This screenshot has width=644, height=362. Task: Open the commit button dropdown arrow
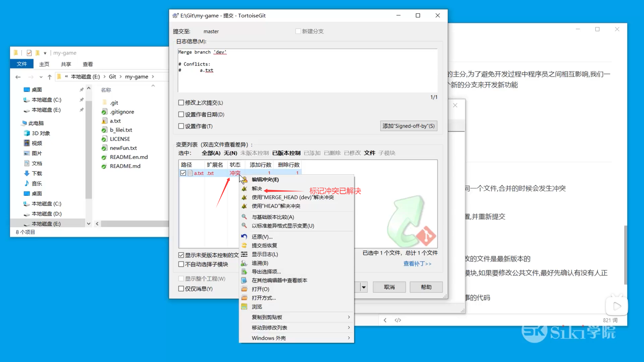click(364, 287)
